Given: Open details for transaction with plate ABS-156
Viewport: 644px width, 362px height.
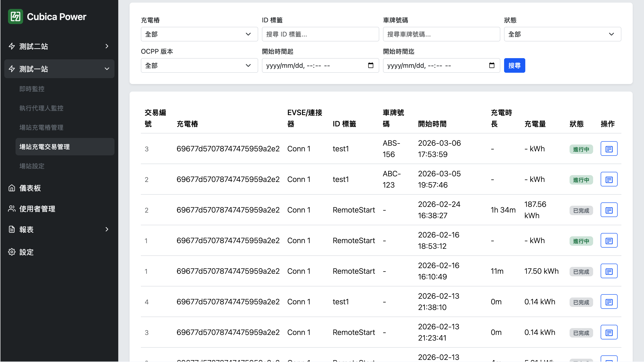Looking at the screenshot, I should click(609, 149).
